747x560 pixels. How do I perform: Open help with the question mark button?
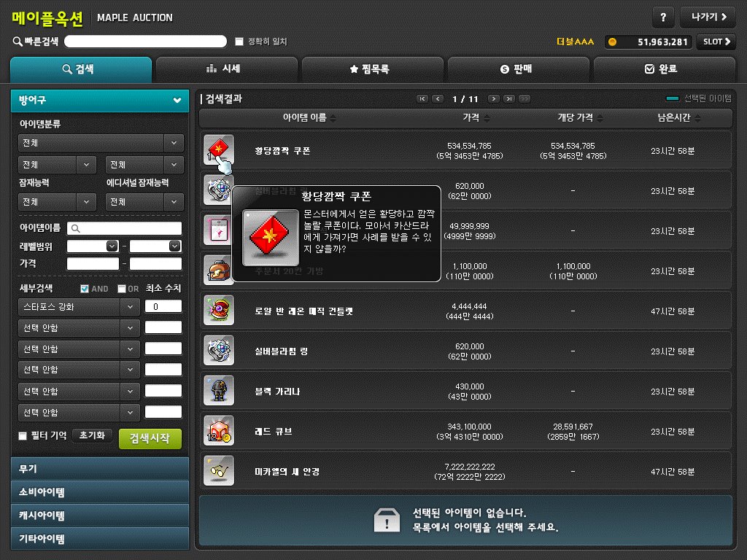662,17
